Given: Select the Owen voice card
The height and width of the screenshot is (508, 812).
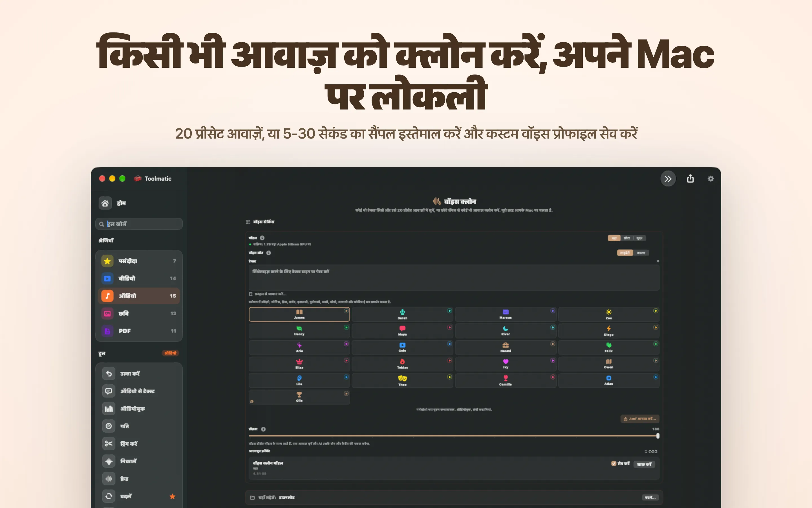Looking at the screenshot, I should click(x=609, y=364).
